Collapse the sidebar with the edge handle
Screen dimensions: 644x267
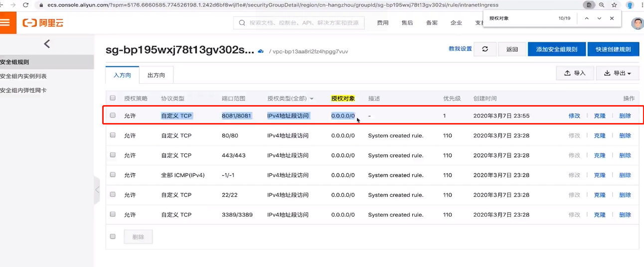(x=97, y=190)
